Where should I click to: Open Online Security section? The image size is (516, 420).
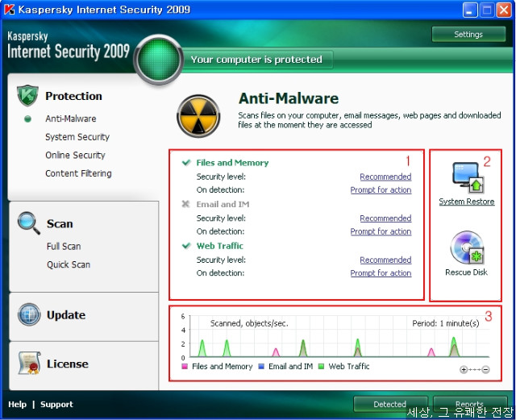point(75,155)
